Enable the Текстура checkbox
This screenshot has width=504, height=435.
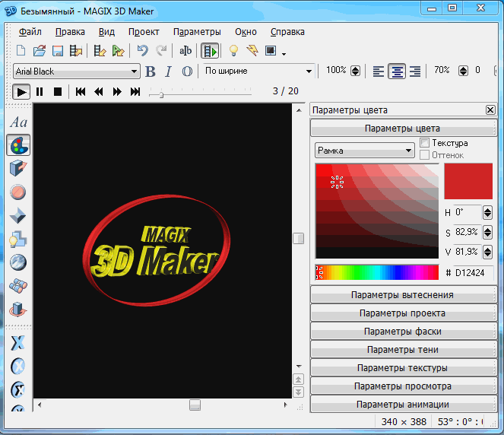(425, 143)
